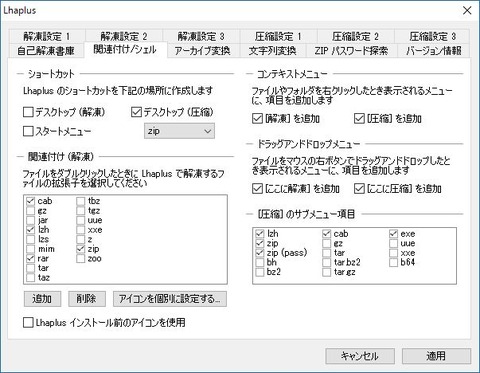Click the 追加 button
This screenshot has width=480, height=373.
[42, 299]
